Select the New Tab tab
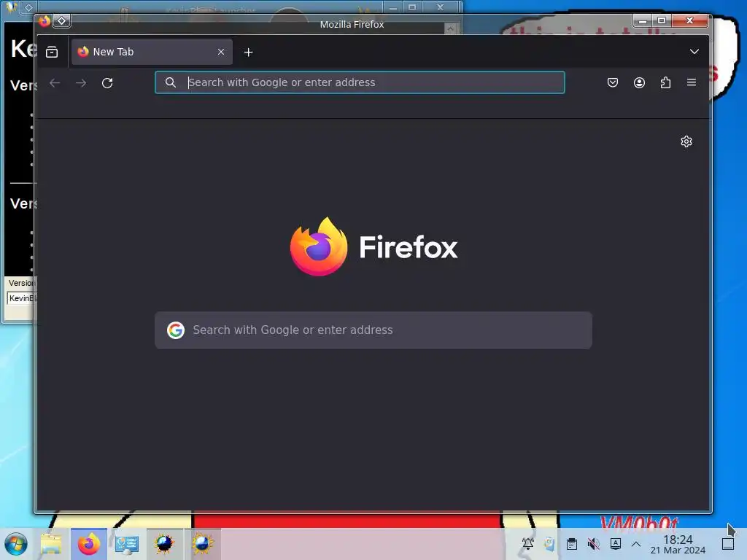The width and height of the screenshot is (747, 560). pos(152,52)
